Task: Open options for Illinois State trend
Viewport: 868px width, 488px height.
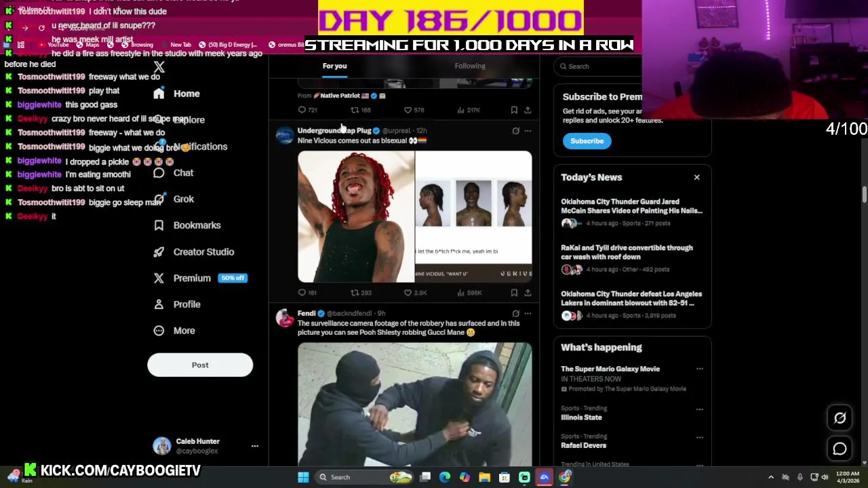Action: [x=699, y=409]
